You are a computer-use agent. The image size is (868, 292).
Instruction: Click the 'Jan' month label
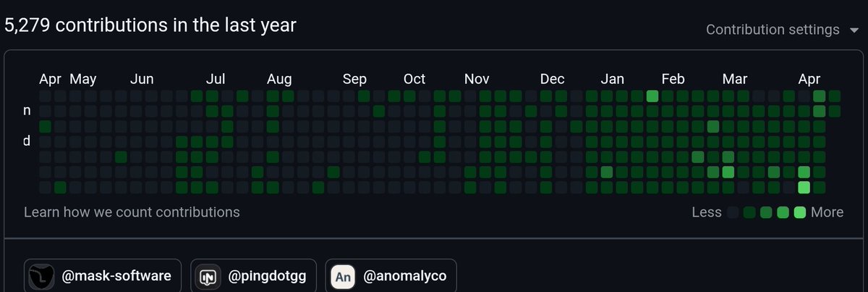pyautogui.click(x=613, y=79)
